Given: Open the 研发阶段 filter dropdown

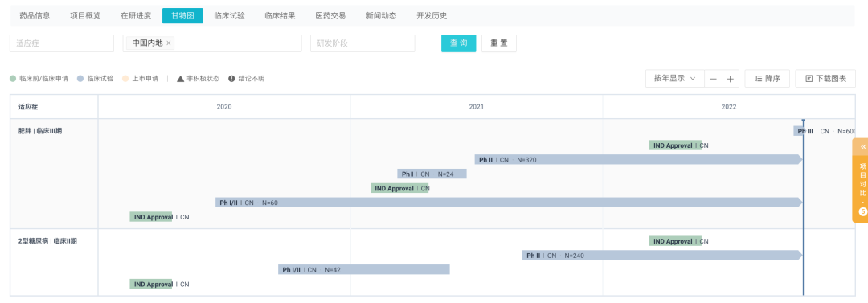Looking at the screenshot, I should (362, 43).
